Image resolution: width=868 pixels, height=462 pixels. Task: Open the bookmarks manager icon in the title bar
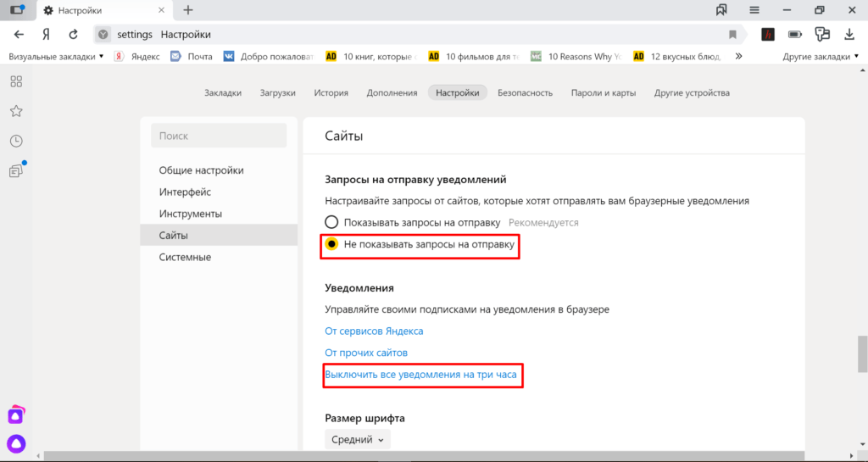(721, 10)
